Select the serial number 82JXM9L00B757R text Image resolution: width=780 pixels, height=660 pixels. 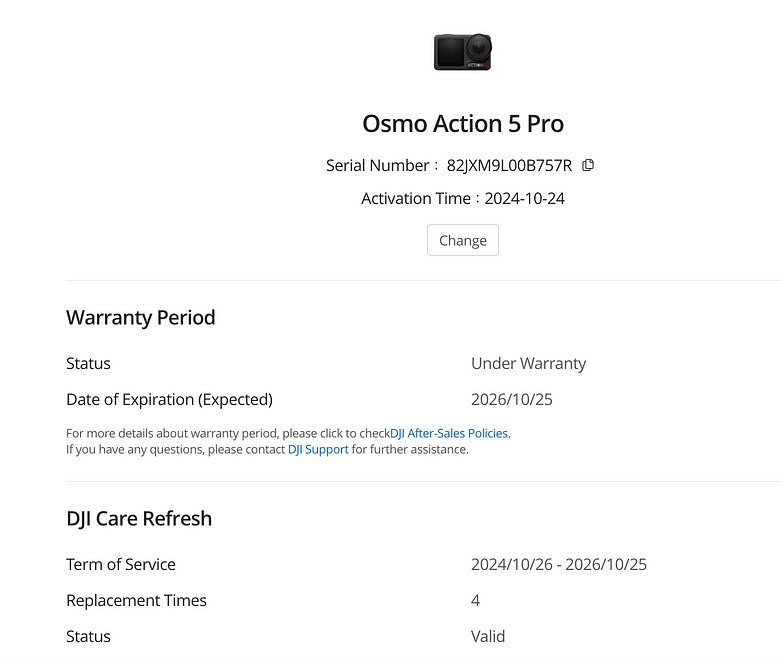[509, 165]
